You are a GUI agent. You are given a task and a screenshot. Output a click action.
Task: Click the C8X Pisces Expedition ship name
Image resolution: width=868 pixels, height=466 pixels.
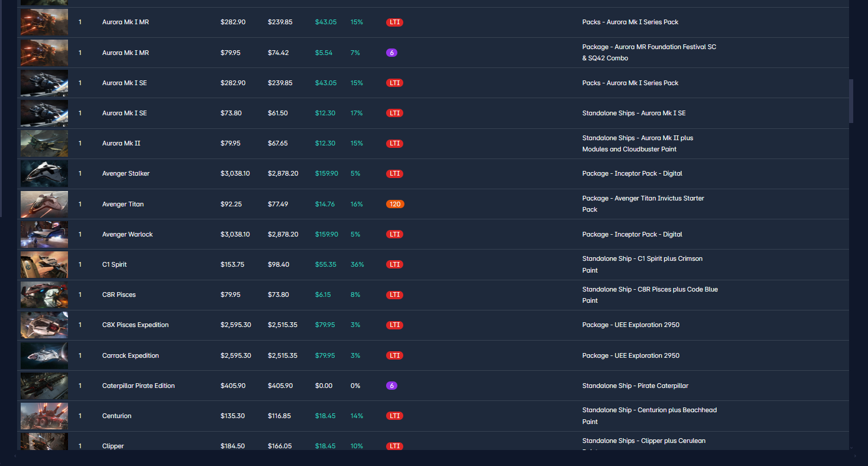pyautogui.click(x=135, y=325)
